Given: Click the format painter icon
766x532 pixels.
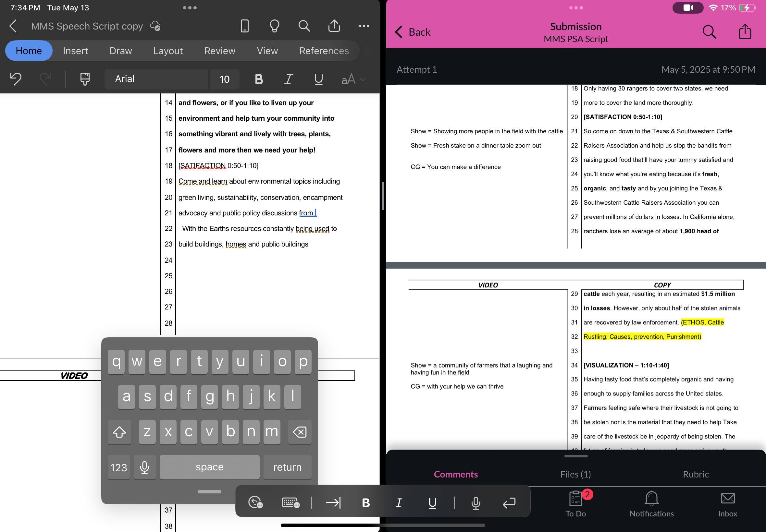Looking at the screenshot, I should (x=85, y=79).
